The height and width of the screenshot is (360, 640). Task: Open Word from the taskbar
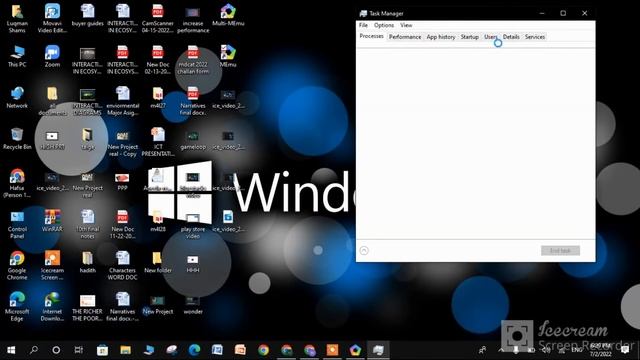pos(217,350)
